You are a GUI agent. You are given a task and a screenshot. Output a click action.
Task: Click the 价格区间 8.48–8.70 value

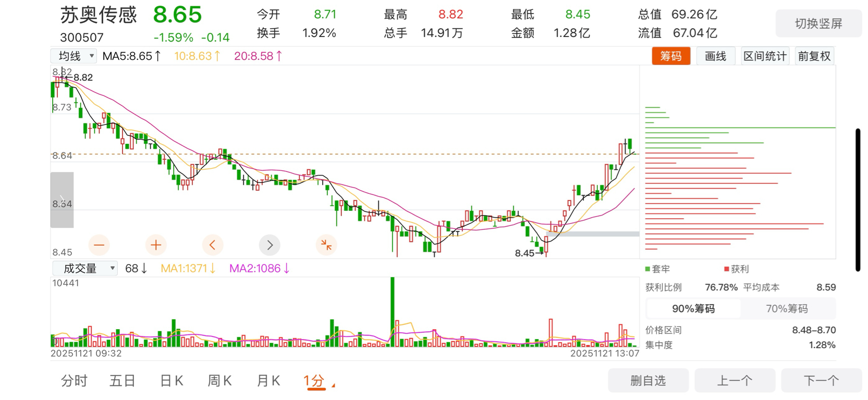pos(814,330)
